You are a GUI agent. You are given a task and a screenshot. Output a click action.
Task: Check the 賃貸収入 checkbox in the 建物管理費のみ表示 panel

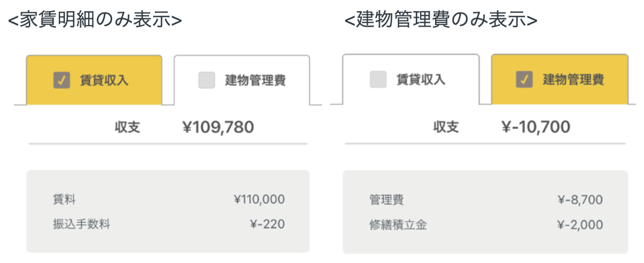pos(378,80)
